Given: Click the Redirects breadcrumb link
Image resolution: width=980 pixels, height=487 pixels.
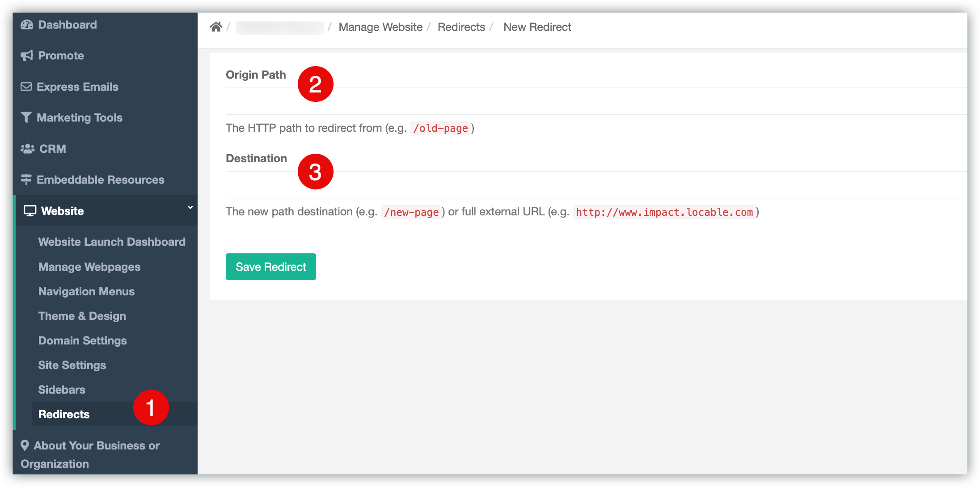Looking at the screenshot, I should click(461, 27).
